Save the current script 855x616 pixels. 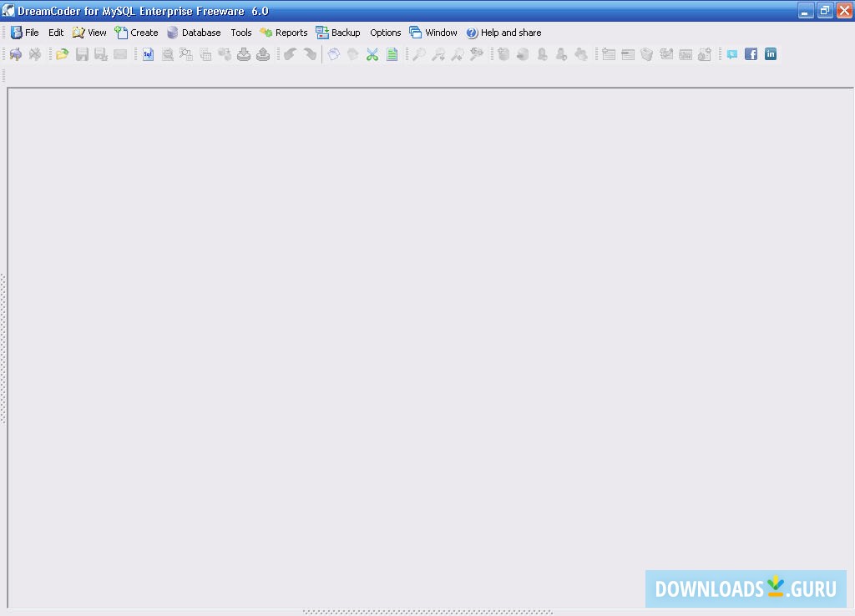(x=81, y=53)
